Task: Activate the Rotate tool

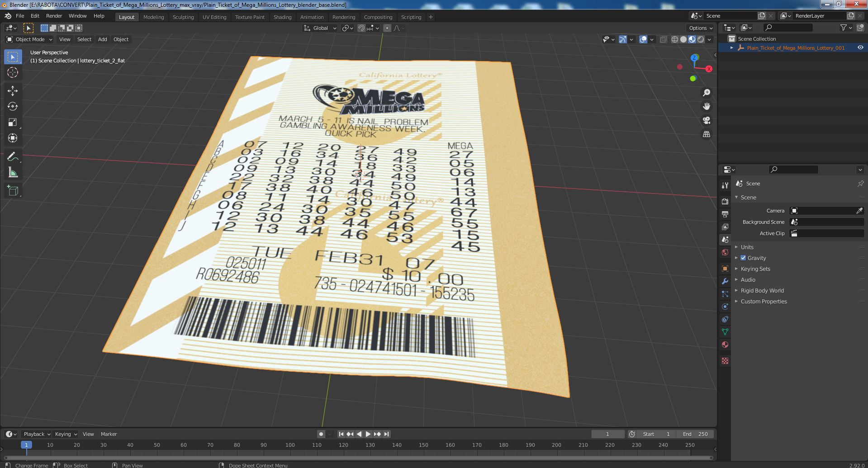Action: click(13, 106)
